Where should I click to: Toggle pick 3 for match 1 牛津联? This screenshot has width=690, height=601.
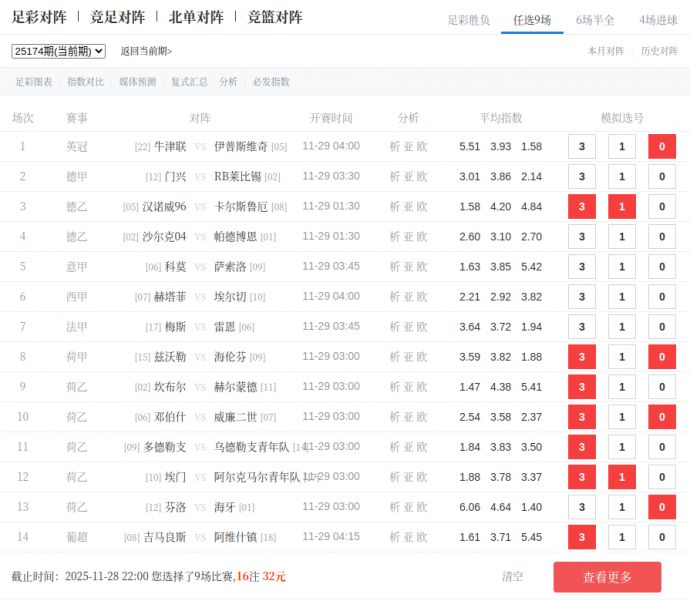(x=582, y=147)
